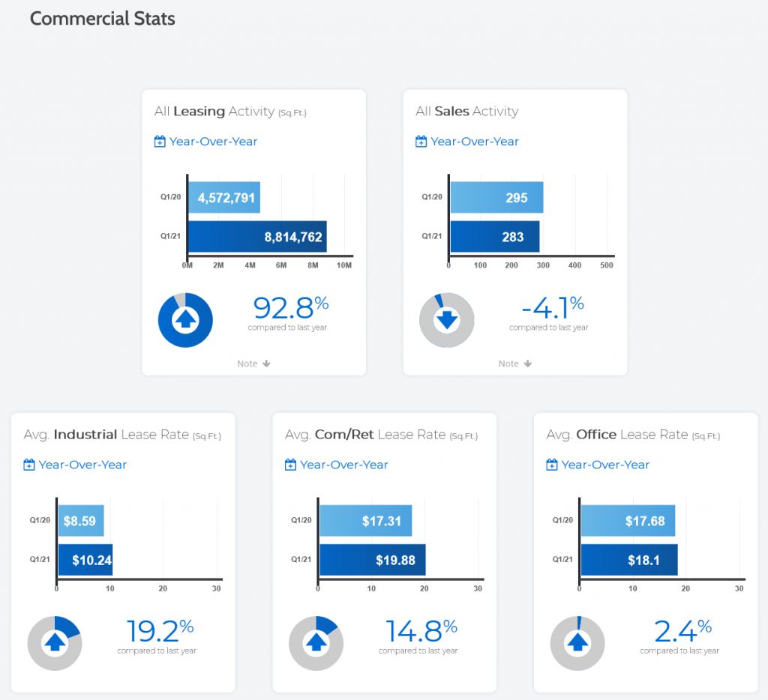Click the $8.59 Industrial lease rate bar
768x700 pixels.
(x=80, y=521)
